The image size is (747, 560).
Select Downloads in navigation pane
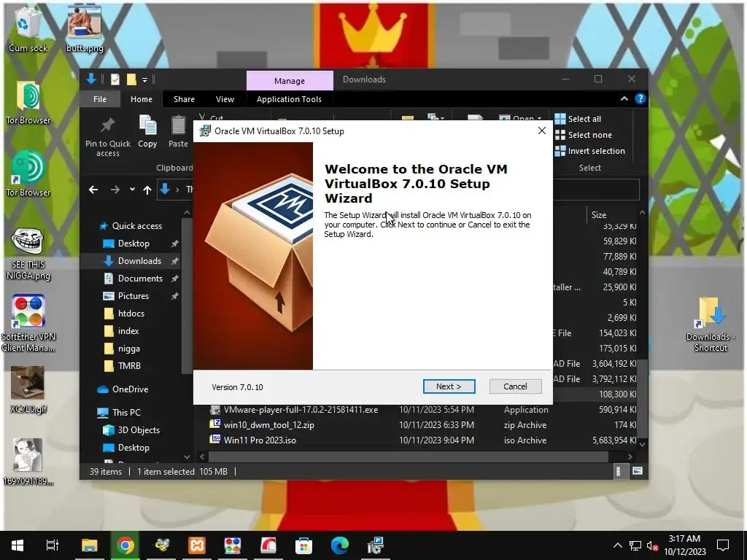(x=139, y=261)
